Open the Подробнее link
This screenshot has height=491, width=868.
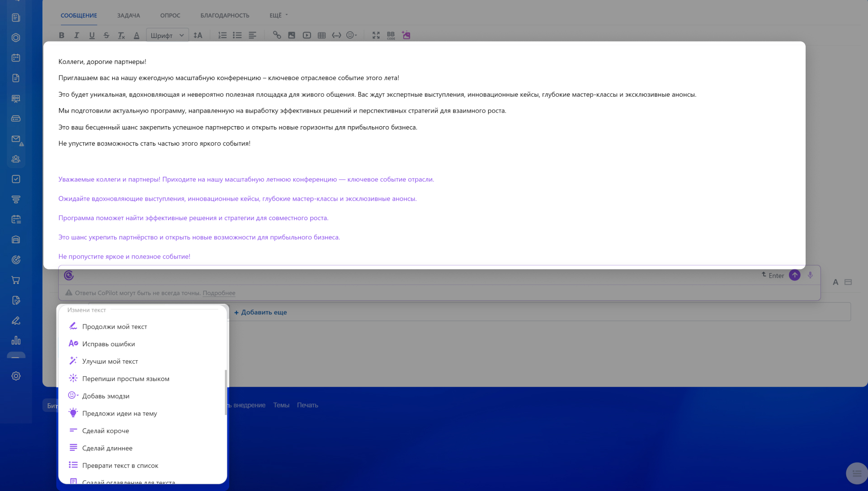point(219,293)
